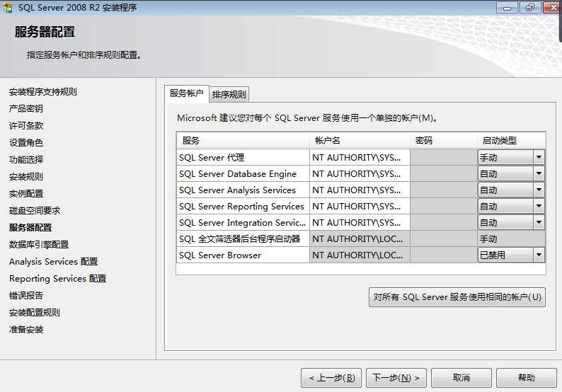
Task: Click 对所有 SQL Server 服务使用相同的帐户 button
Action: pyautogui.click(x=457, y=297)
